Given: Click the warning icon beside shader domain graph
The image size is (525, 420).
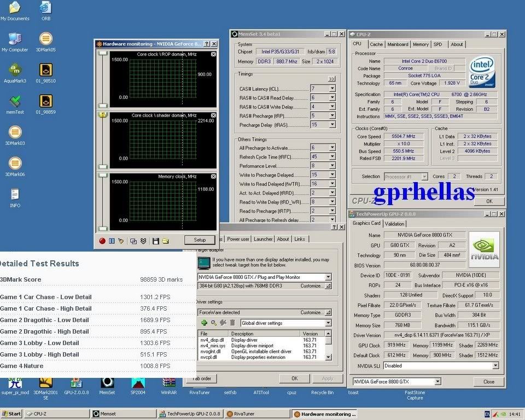Looking at the screenshot, I should pos(102,115).
